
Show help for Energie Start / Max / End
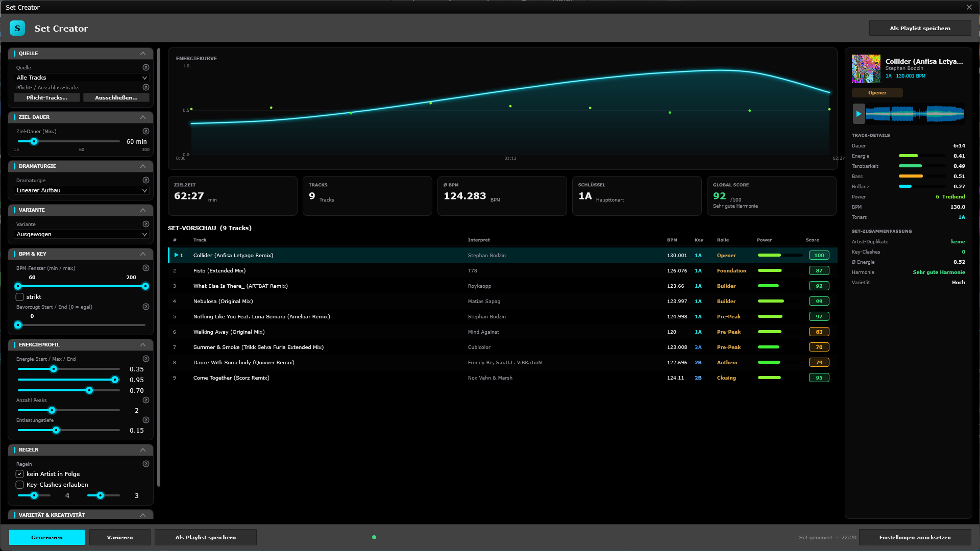tap(146, 359)
